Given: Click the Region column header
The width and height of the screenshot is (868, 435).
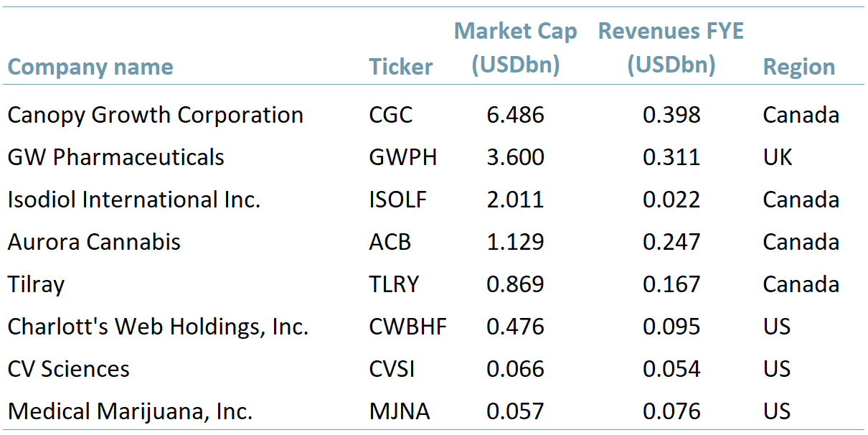Looking at the screenshot, I should pyautogui.click(x=798, y=67).
